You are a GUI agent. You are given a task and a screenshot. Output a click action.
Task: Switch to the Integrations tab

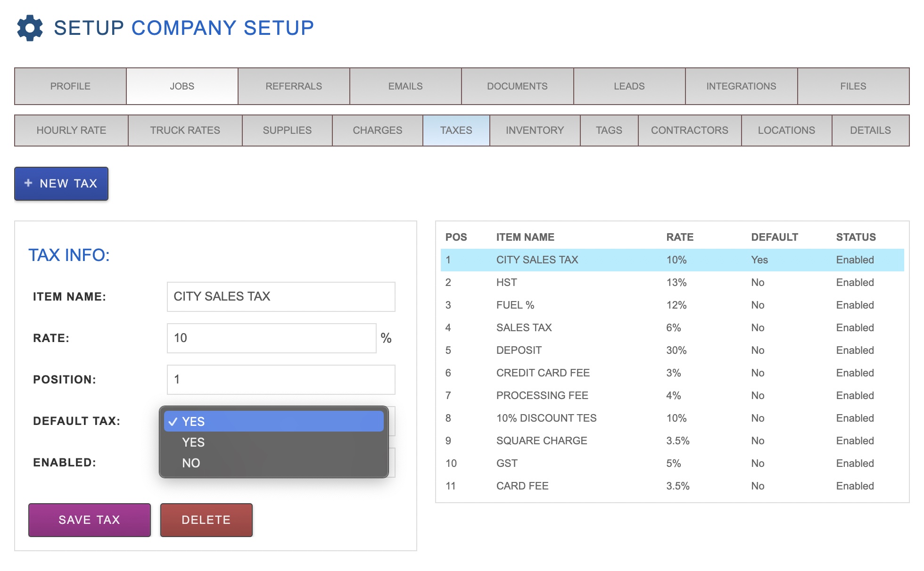tap(741, 86)
